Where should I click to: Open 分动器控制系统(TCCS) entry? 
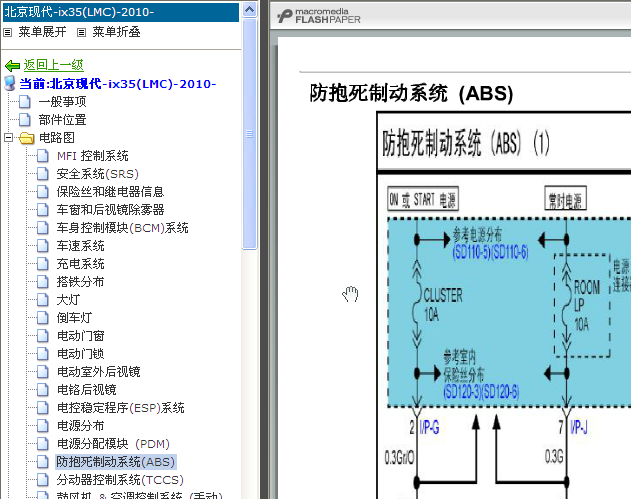(x=120, y=480)
